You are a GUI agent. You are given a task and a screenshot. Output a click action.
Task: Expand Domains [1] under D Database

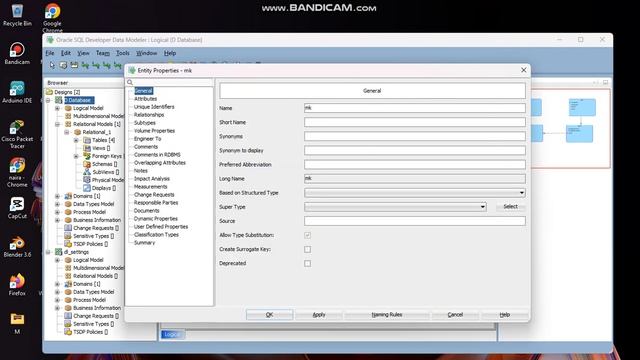[x=58, y=196]
